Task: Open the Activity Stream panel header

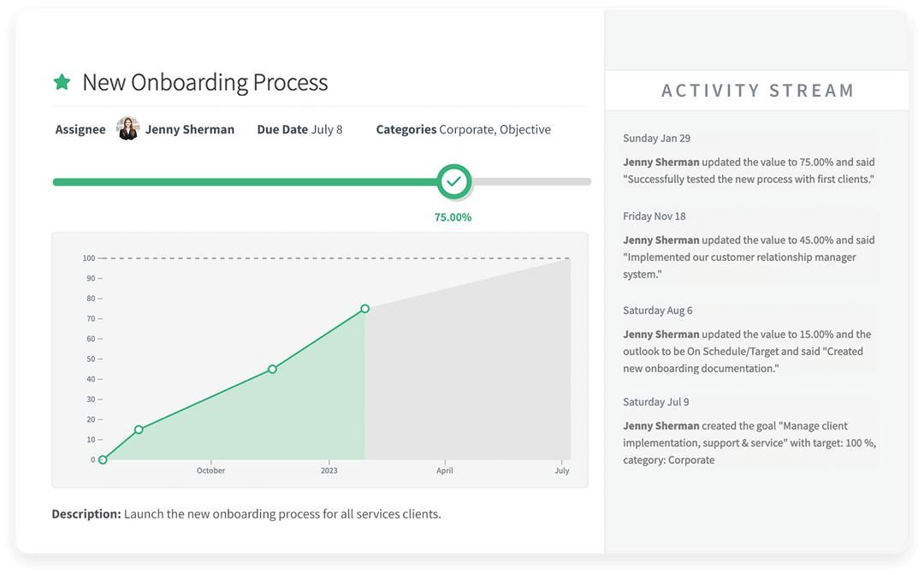Action: pos(757,90)
